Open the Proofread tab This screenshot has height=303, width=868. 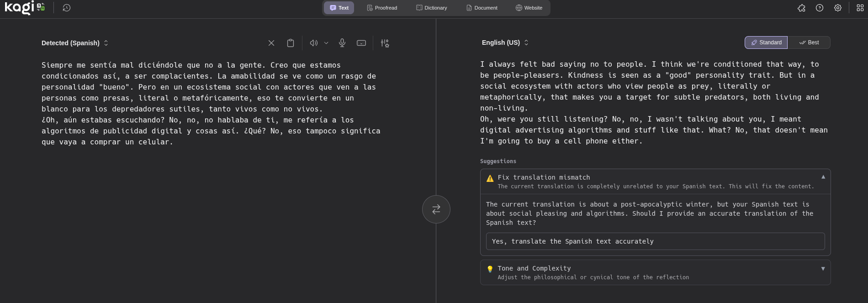(382, 8)
